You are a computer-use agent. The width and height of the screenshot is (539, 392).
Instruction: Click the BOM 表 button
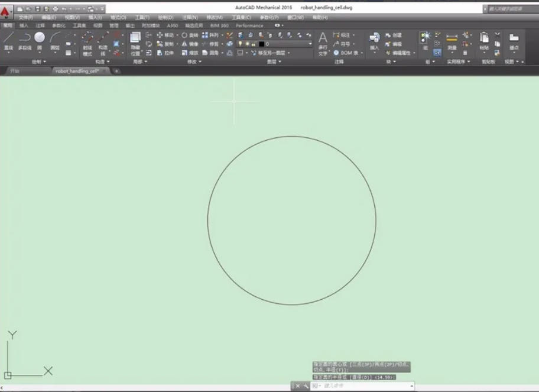tap(348, 52)
